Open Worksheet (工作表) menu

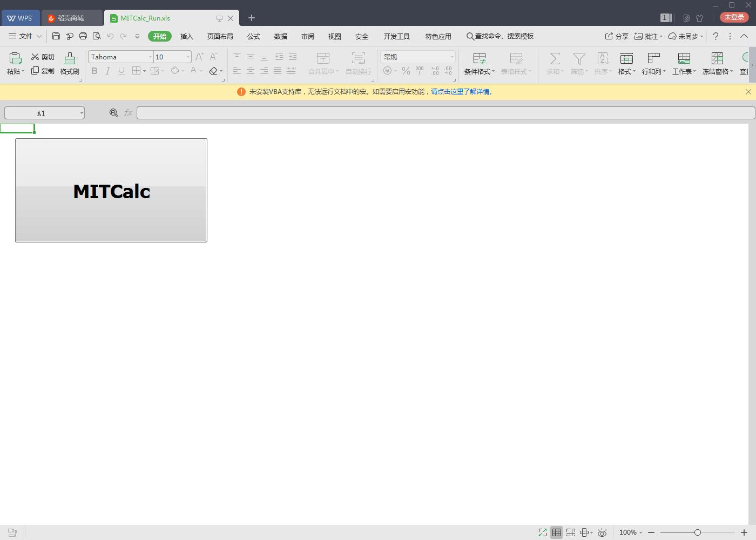pos(684,63)
